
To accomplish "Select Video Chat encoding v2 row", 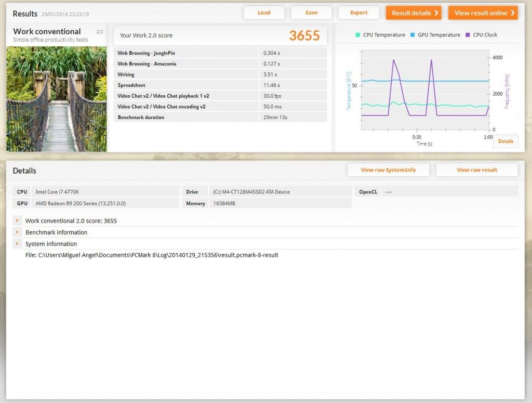I will [220, 106].
